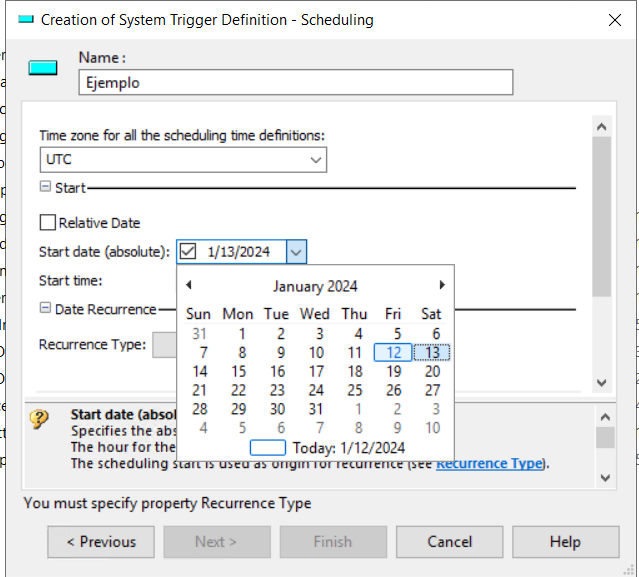The height and width of the screenshot is (577, 639).
Task: Choose January 17 in the calendar
Action: (x=316, y=371)
